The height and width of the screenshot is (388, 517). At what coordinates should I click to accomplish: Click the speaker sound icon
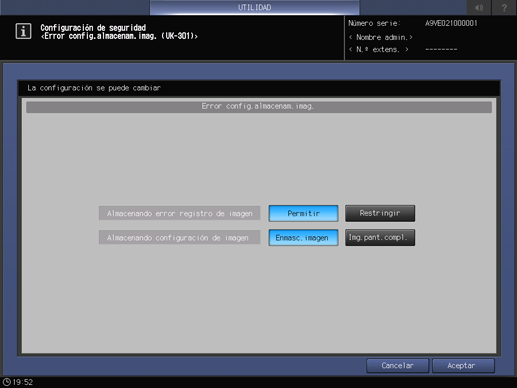click(479, 7)
